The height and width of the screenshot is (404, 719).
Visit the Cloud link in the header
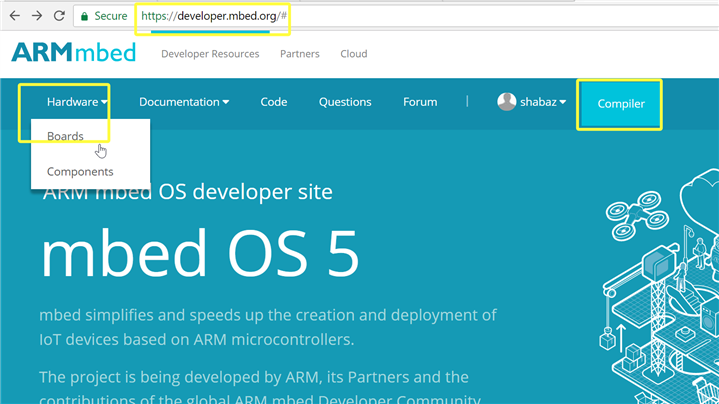pyautogui.click(x=353, y=54)
